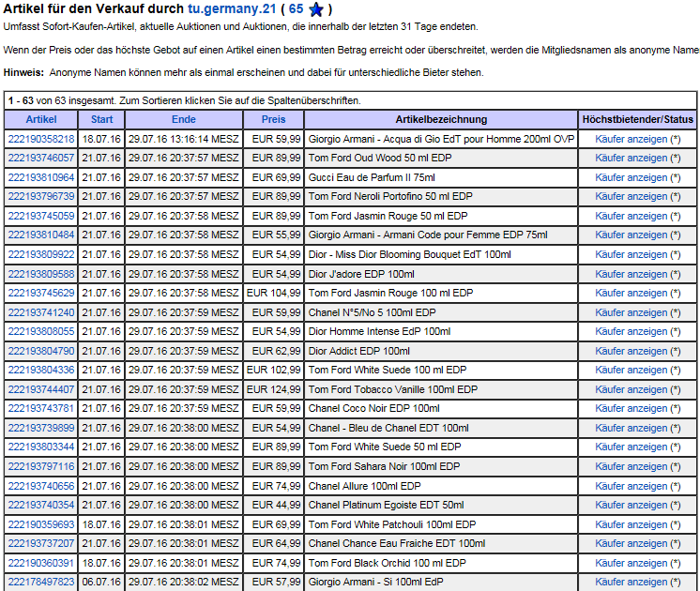Show buyer for Tom Ford White Suede 50 ml
The image size is (700, 591).
pos(631,446)
